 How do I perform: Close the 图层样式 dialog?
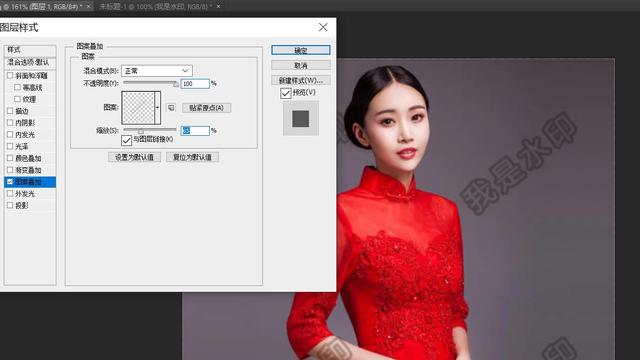(x=323, y=27)
